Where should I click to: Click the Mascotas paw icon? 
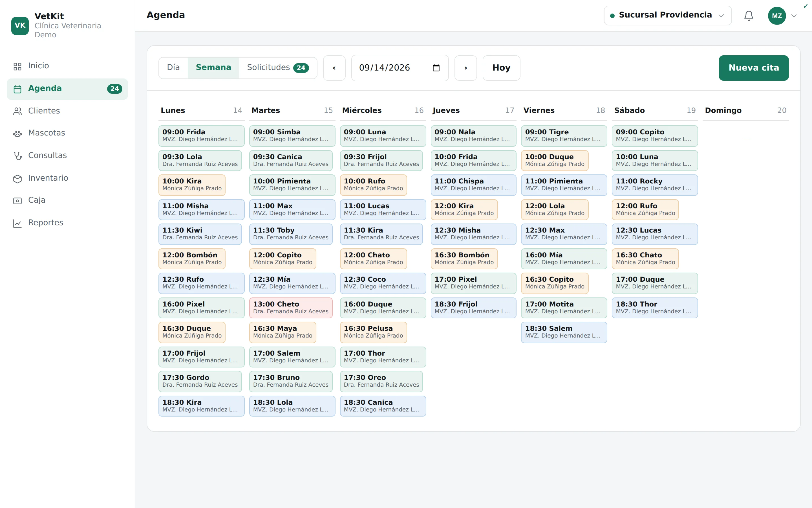point(17,133)
